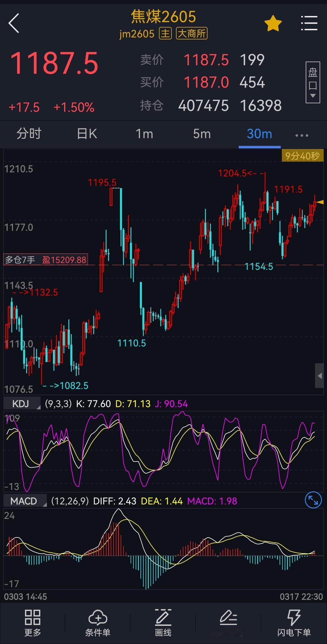The height and width of the screenshot is (644, 327).
Task: Tap the 0317 22:30 end date label
Action: click(301, 597)
